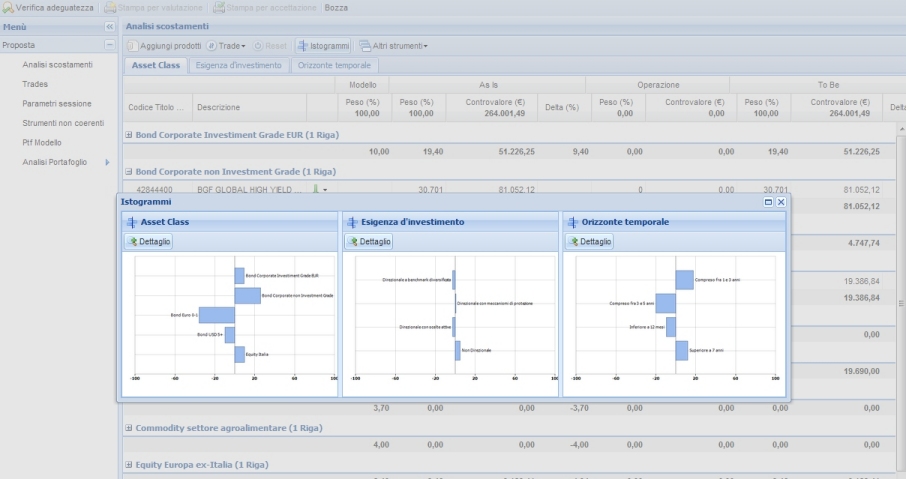Open Ptf Modello menu item
Viewport: 906px width, 479px height.
pyautogui.click(x=42, y=142)
